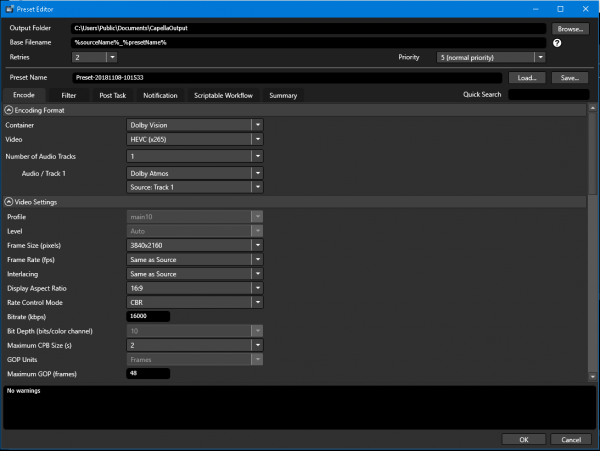Open the Video codec HEVC dropdown
Viewport: 600px width, 451px height.
point(256,140)
